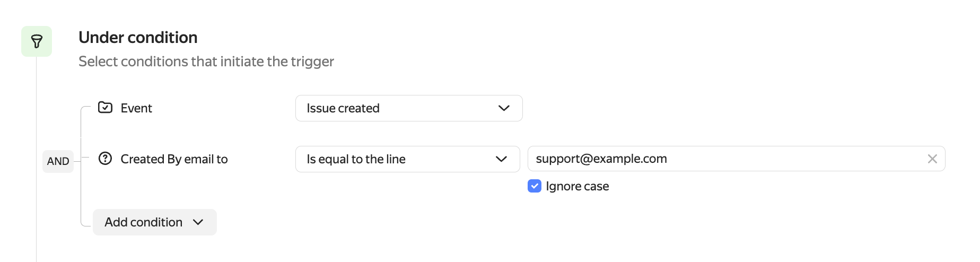Click the chevron in Is equal to the line
Screen dimensions: 980x262
tap(501, 159)
